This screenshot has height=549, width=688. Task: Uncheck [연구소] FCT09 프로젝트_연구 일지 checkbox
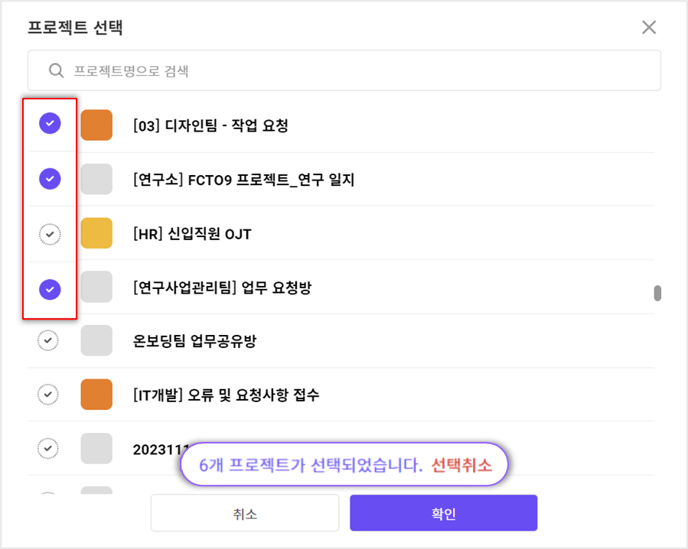[x=50, y=179]
